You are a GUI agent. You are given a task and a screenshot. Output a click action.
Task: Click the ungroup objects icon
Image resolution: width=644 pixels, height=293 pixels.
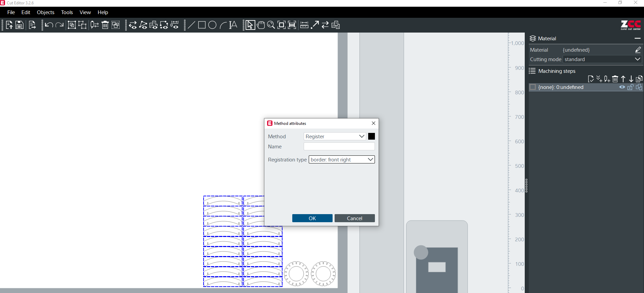point(82,25)
